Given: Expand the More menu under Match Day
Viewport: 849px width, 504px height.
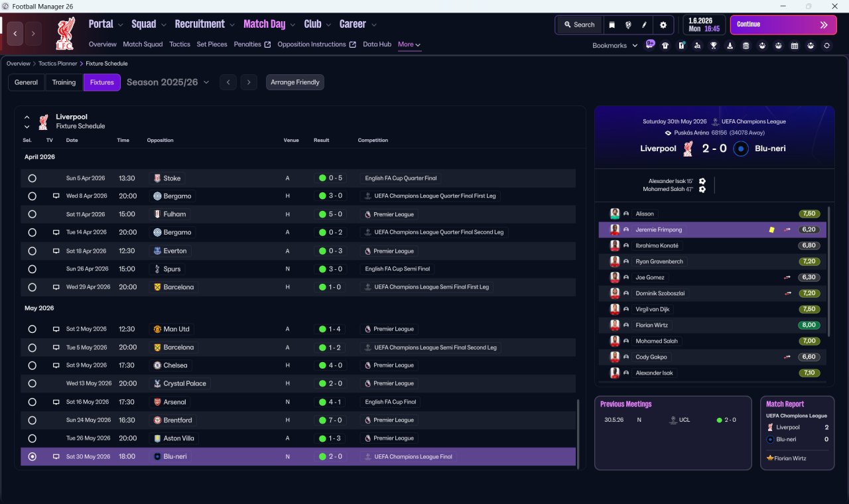Looking at the screenshot, I should click(x=409, y=44).
